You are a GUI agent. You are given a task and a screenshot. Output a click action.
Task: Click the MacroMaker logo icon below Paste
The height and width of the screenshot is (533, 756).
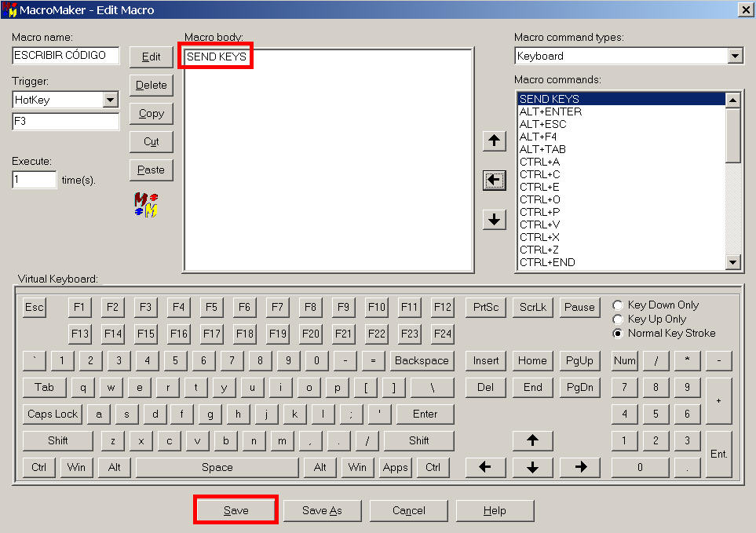(x=146, y=205)
